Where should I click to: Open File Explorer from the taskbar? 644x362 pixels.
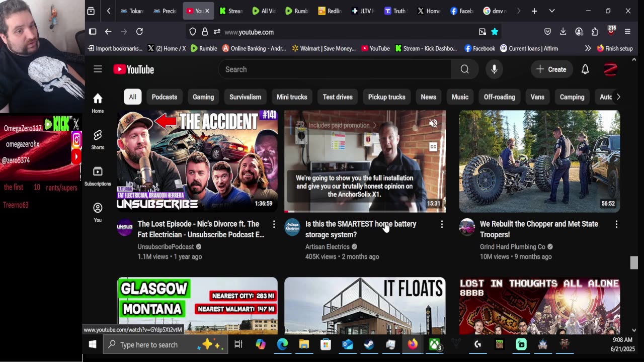click(x=304, y=344)
